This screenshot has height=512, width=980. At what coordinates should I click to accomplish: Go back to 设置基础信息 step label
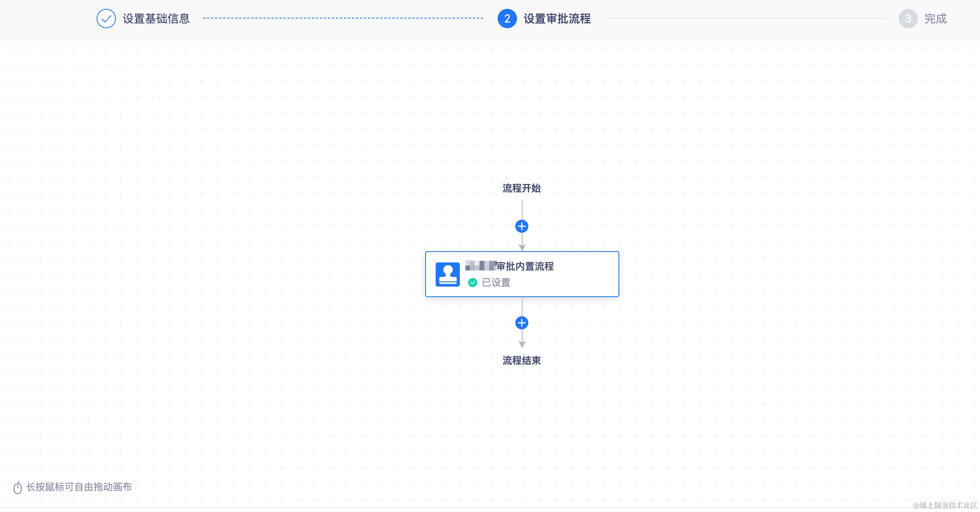pos(156,19)
